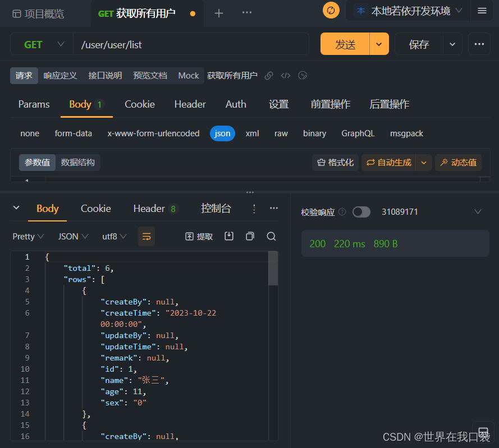Open the hamburger menu at top right
The image size is (499, 448).
482,11
